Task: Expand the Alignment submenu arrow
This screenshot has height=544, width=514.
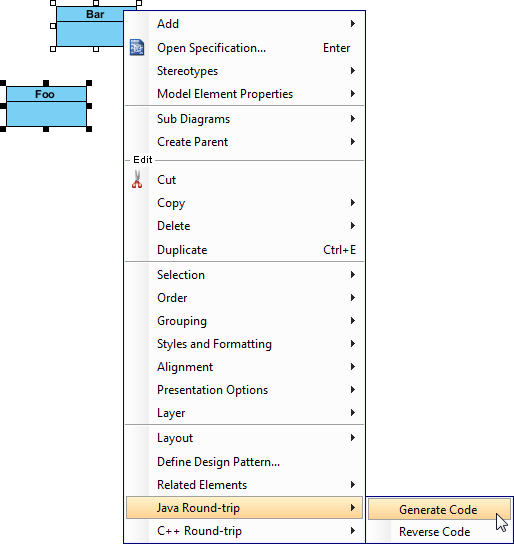Action: click(x=353, y=367)
